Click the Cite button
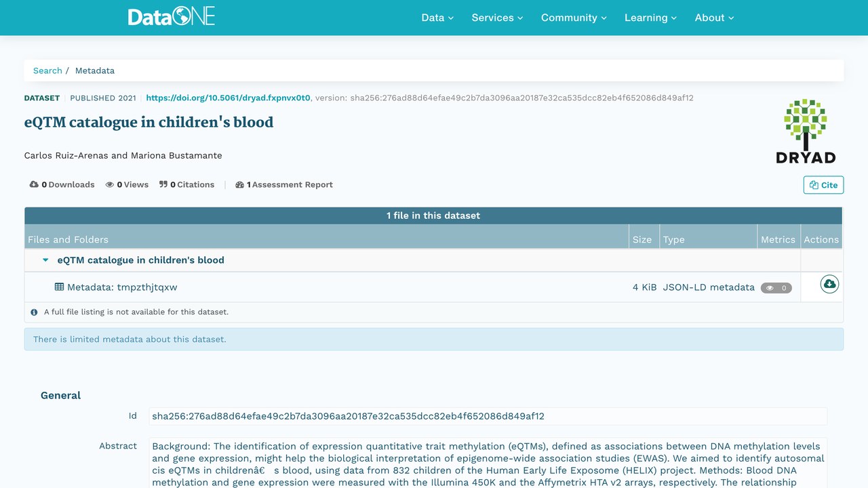The width and height of the screenshot is (868, 488). (823, 185)
